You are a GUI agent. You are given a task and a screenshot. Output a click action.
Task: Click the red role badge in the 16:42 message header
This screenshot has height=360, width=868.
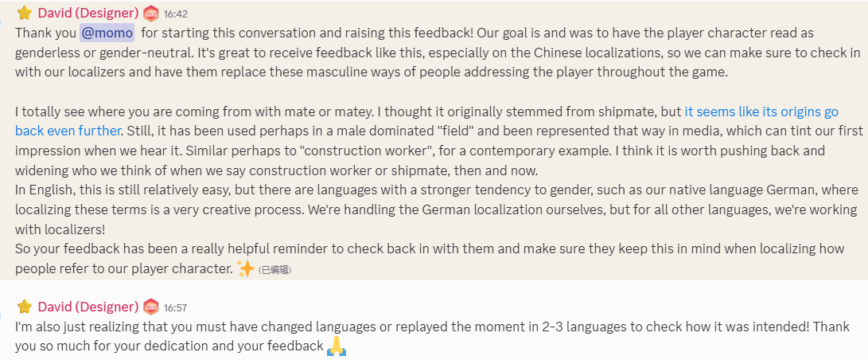(151, 13)
